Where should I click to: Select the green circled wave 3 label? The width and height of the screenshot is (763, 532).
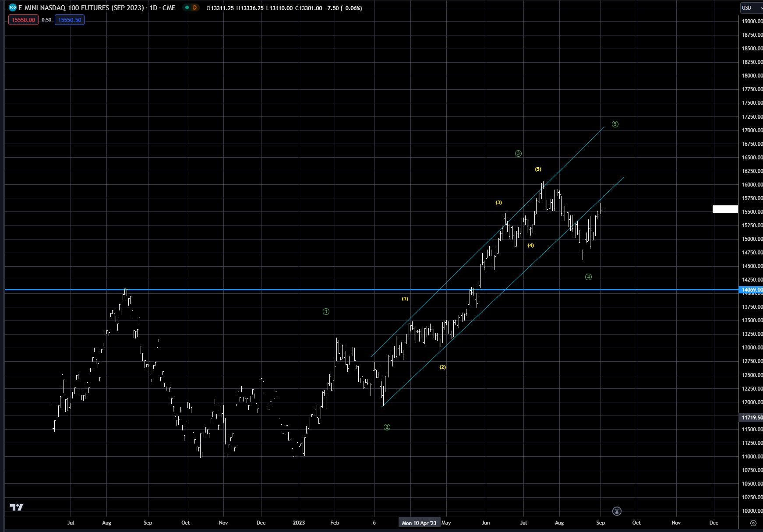coord(518,154)
